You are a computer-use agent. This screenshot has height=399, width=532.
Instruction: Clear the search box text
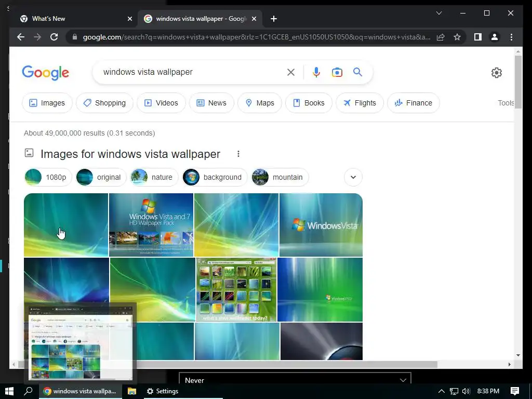pos(291,72)
